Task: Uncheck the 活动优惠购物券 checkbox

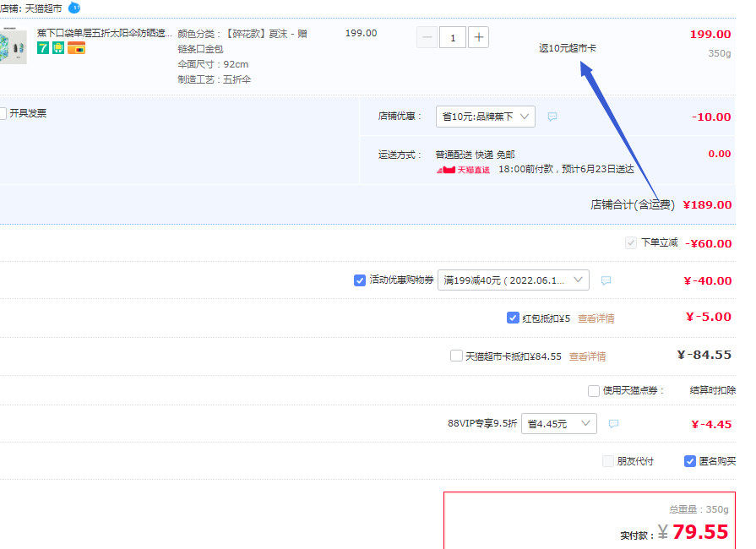Action: click(x=360, y=280)
